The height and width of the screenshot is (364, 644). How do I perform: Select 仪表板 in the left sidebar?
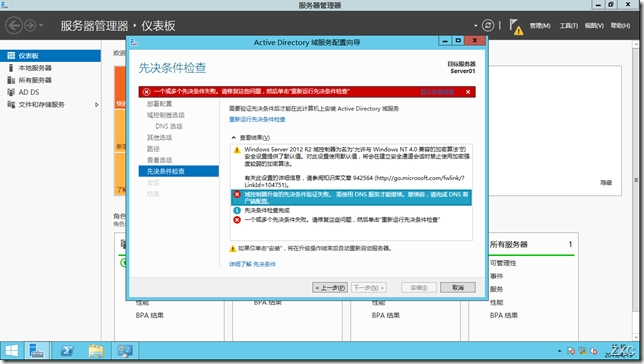click(x=50, y=56)
